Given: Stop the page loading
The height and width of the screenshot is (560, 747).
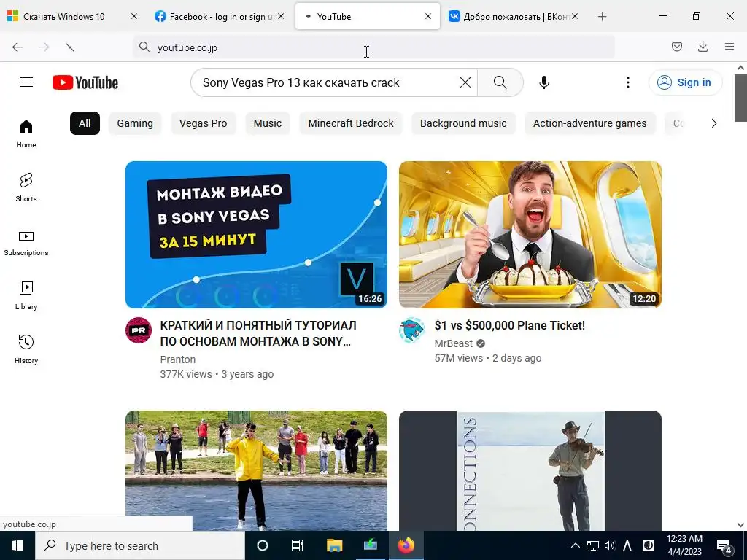Looking at the screenshot, I should coord(70,47).
